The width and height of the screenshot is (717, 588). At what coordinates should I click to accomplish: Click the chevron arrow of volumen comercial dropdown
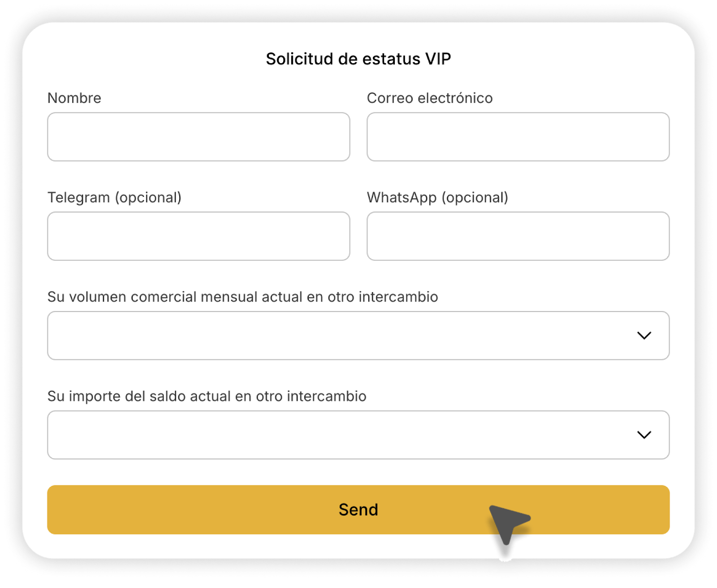pos(644,336)
